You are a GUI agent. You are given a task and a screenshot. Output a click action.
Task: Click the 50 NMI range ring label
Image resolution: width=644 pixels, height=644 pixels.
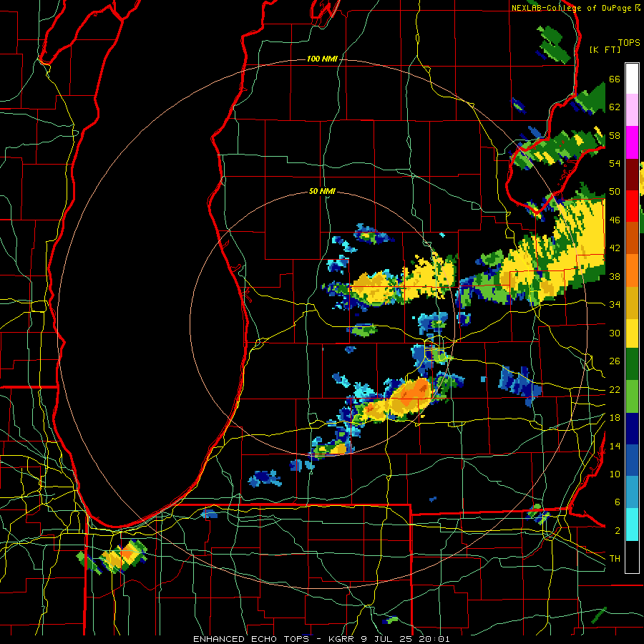(322, 191)
